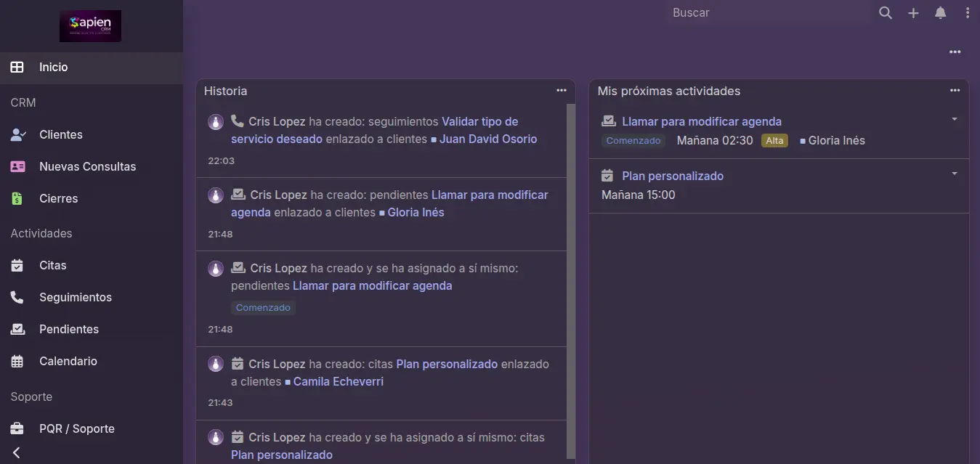
Task: Open Gloria Inés client link
Action: pos(836,140)
